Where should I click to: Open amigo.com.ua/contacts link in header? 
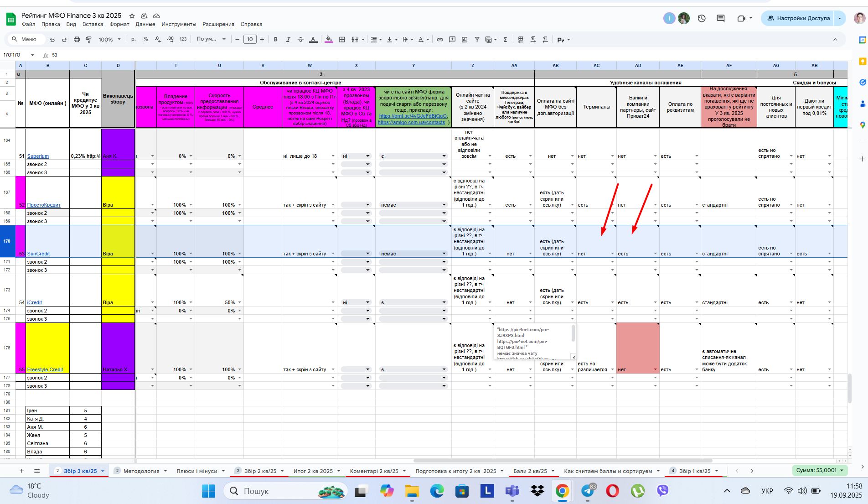click(411, 122)
